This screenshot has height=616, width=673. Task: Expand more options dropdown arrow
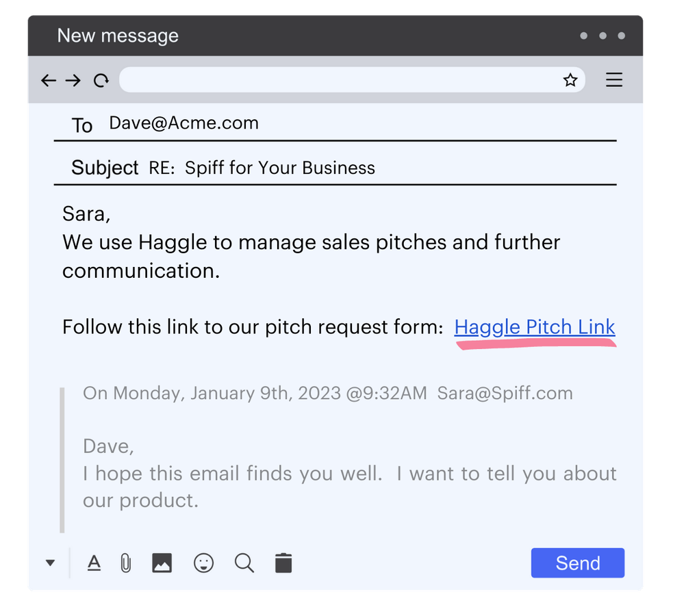50,563
